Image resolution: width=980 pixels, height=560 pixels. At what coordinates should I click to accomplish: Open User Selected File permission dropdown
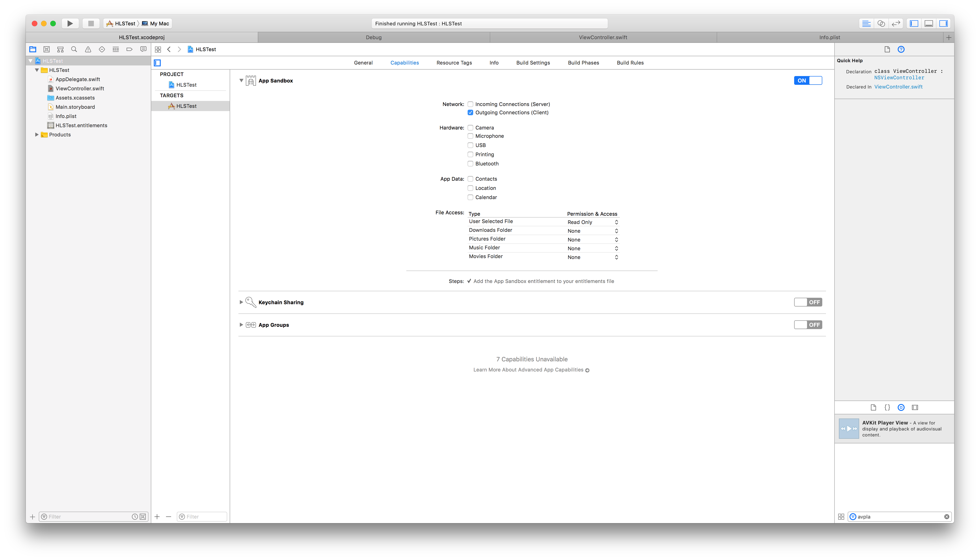pyautogui.click(x=593, y=222)
